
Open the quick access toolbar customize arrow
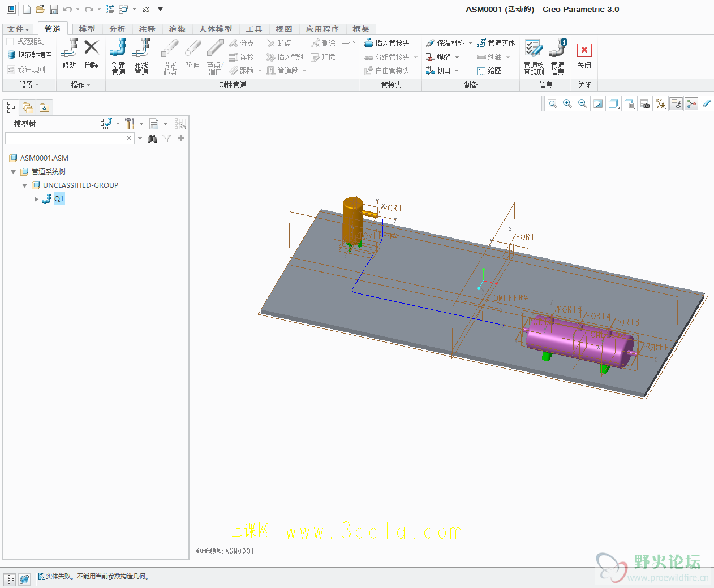[160, 9]
